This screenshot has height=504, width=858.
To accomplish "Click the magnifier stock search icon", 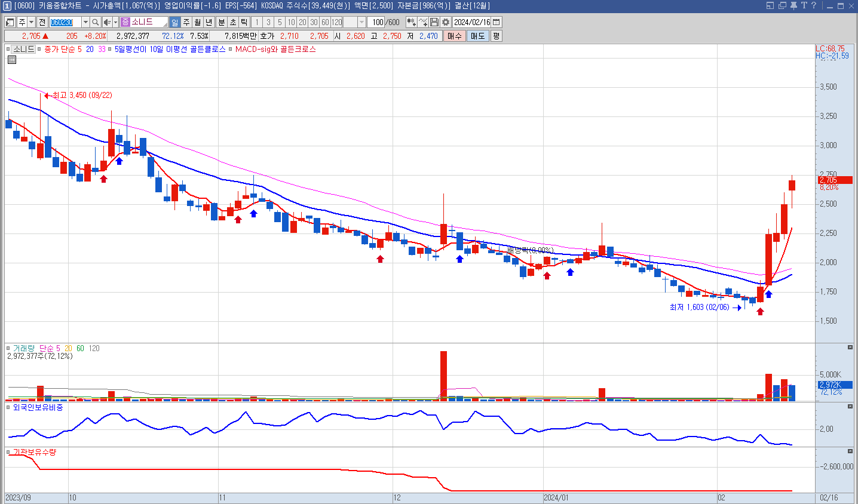I will pos(96,22).
